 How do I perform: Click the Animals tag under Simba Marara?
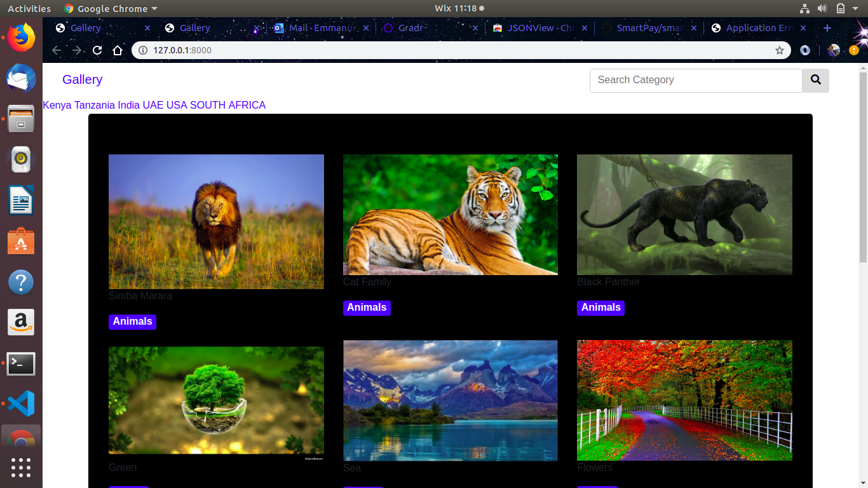132,322
